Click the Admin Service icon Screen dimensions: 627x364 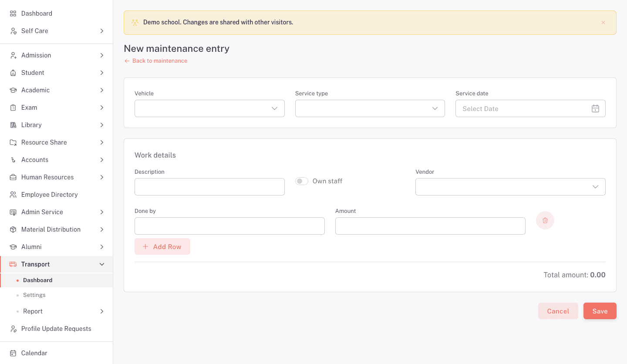13,212
